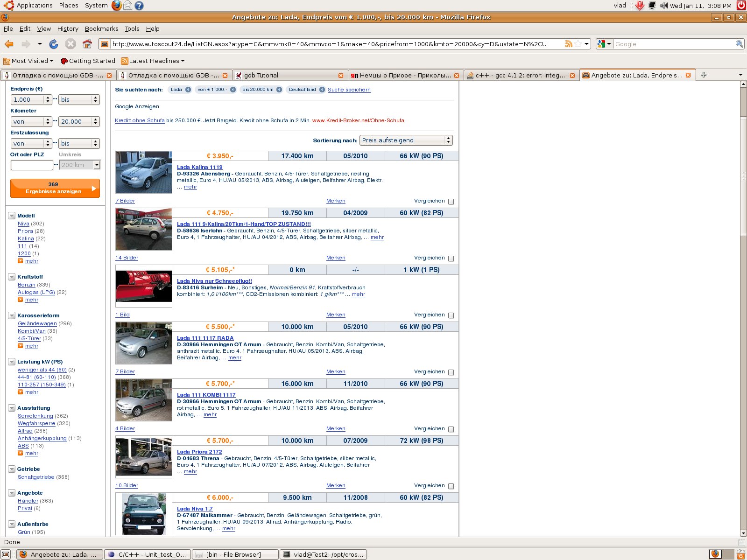Image resolution: width=747 pixels, height=560 pixels.
Task: Switch to the gdb Tutorial tab
Action: [x=290, y=75]
